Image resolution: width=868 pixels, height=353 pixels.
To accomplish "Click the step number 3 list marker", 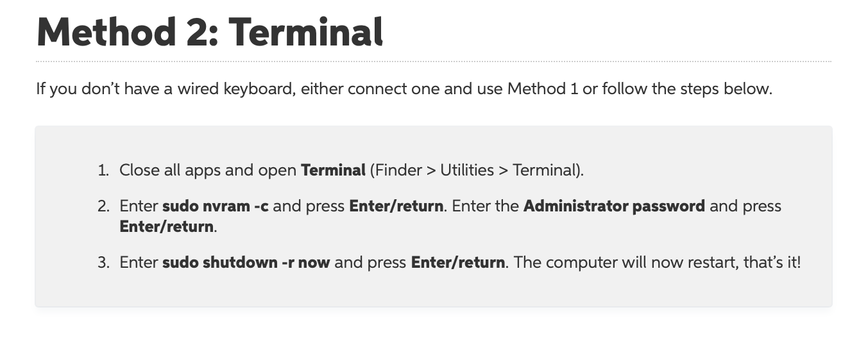I will coord(104,263).
